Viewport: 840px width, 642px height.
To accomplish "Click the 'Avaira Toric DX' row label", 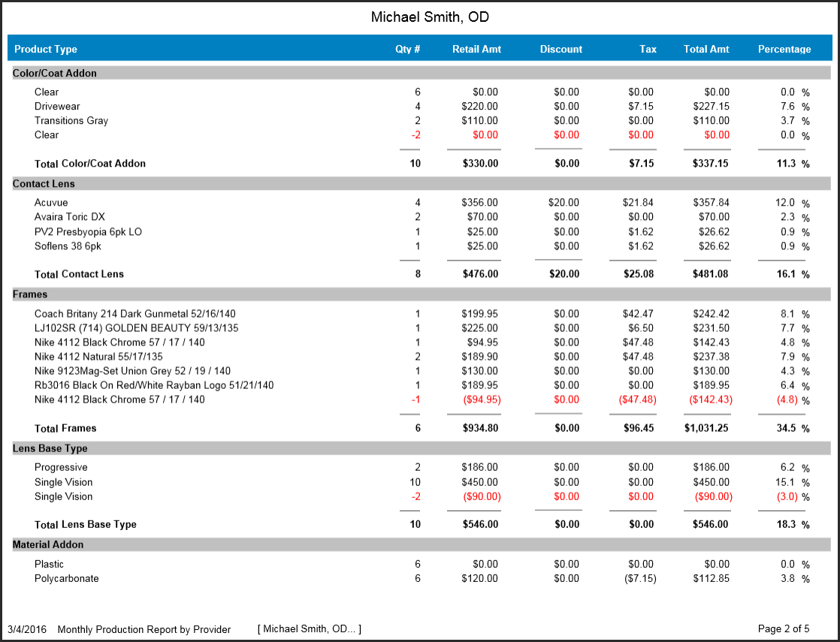I will point(70,218).
